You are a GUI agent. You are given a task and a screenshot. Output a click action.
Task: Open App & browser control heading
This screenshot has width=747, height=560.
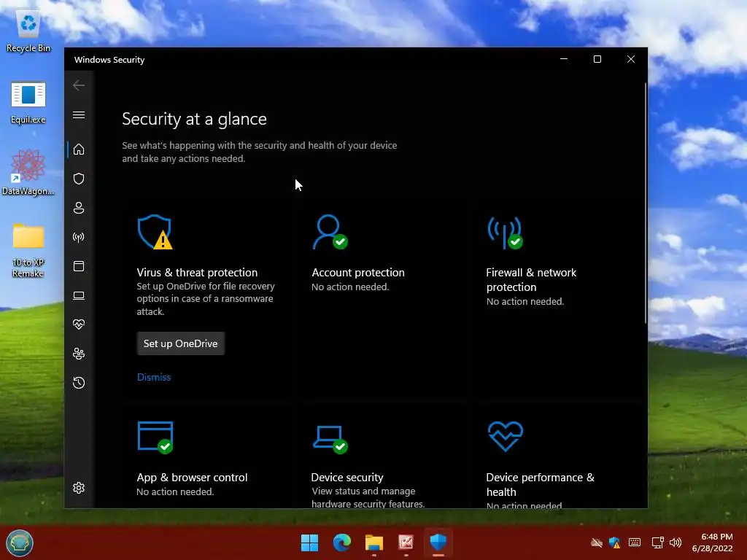[192, 477]
